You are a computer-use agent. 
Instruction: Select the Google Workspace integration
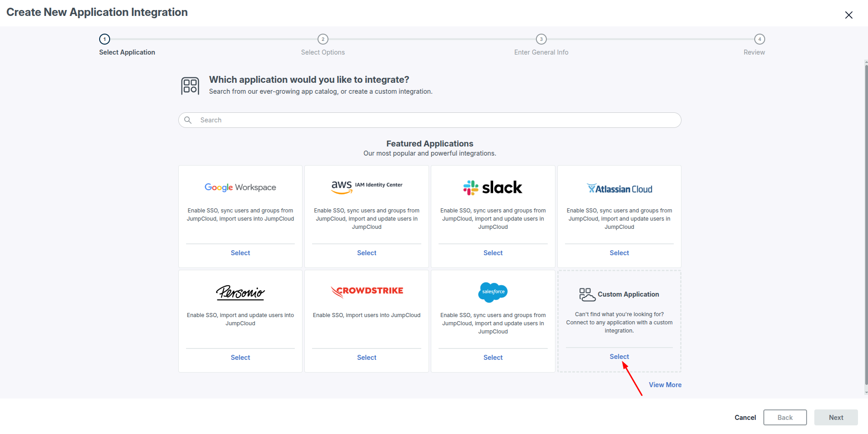coord(240,253)
